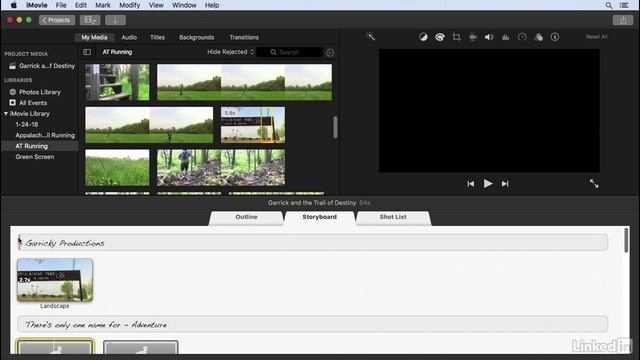Click the storyboard panel scrollbar
This screenshot has width=640, height=360.
point(626,240)
